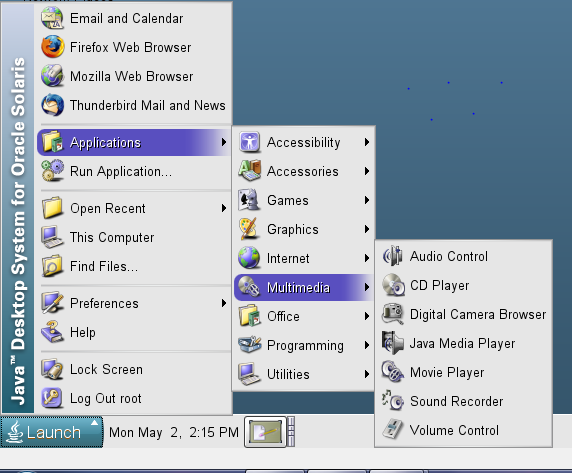The width and height of the screenshot is (572, 473).
Task: Expand the Utilities submenu arrow
Action: tap(367, 374)
